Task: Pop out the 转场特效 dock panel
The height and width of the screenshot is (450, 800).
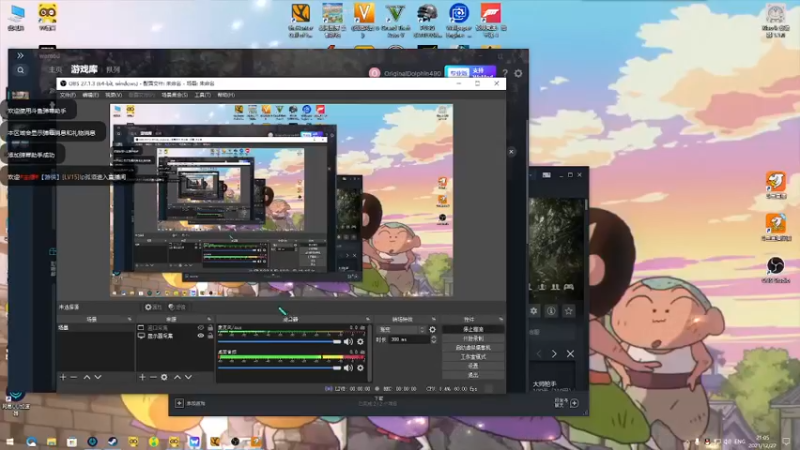Action: 434,319
